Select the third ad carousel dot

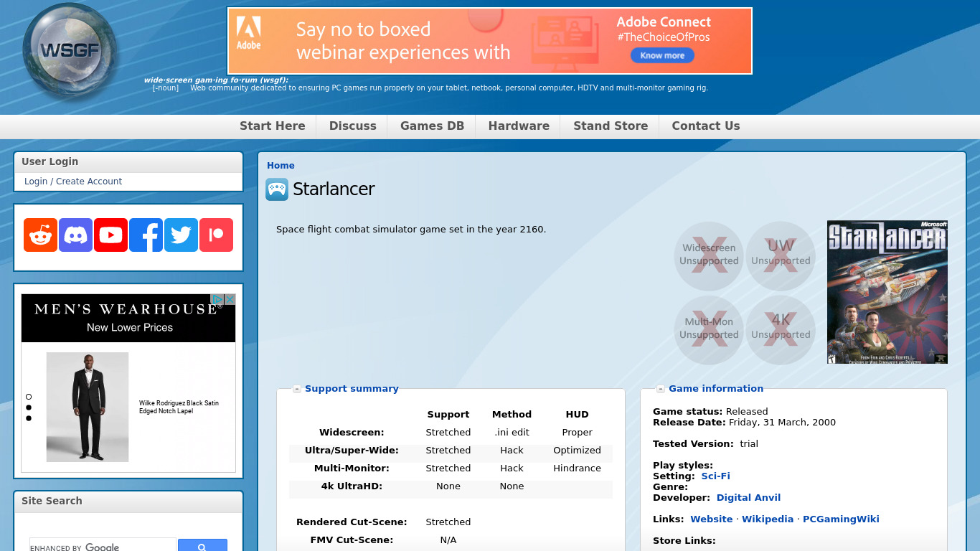29,418
